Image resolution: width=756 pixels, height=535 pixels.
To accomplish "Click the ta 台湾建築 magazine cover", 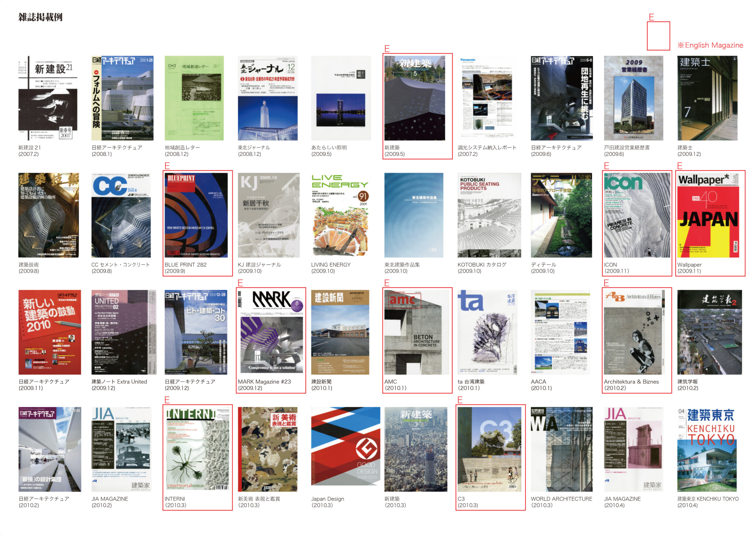I will pyautogui.click(x=487, y=332).
